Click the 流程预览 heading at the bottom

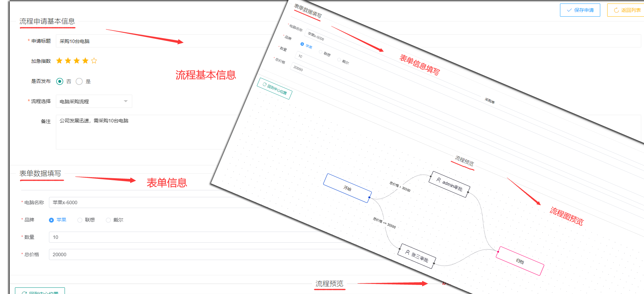[329, 284]
